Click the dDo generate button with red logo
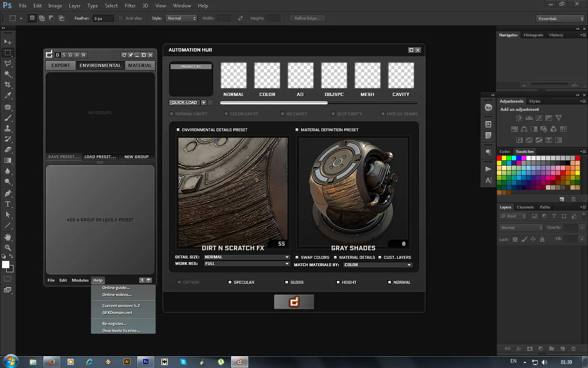588x368 pixels. [x=294, y=302]
